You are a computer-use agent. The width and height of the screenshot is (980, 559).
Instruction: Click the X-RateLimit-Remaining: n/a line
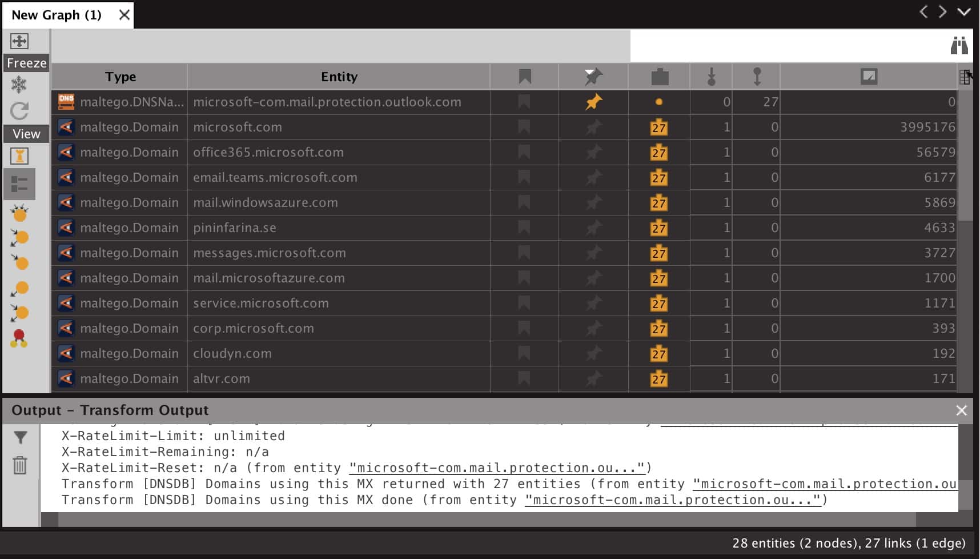tap(165, 452)
